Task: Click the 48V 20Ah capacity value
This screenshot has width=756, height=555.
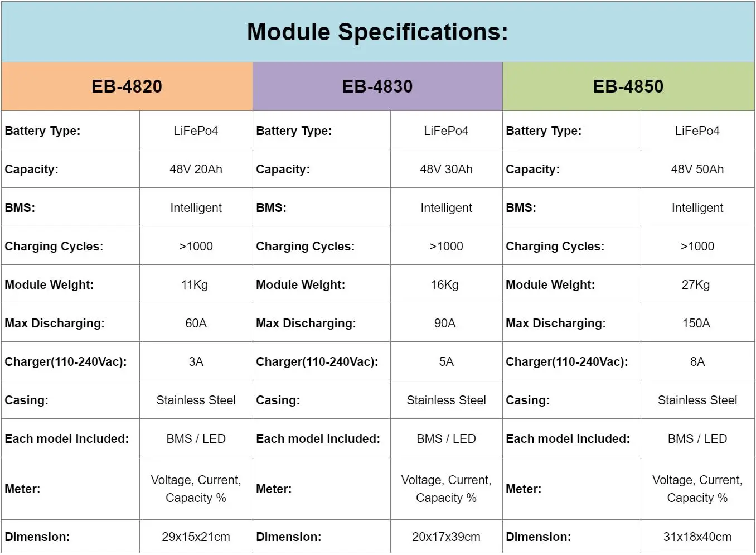Action: click(196, 169)
